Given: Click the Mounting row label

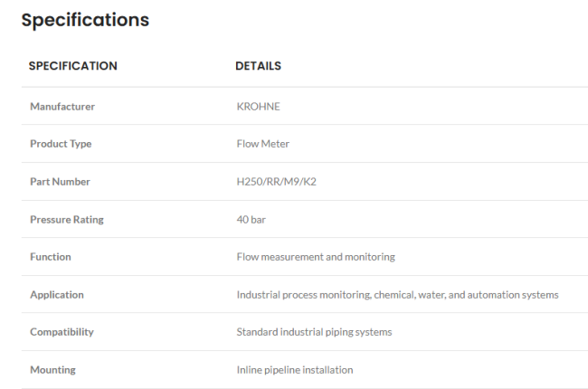Looking at the screenshot, I should (52, 370).
